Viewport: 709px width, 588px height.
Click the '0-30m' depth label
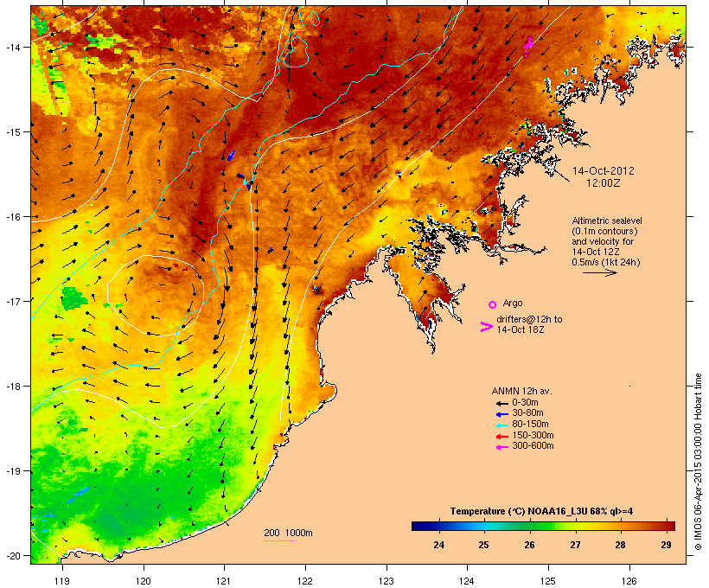click(x=525, y=403)
